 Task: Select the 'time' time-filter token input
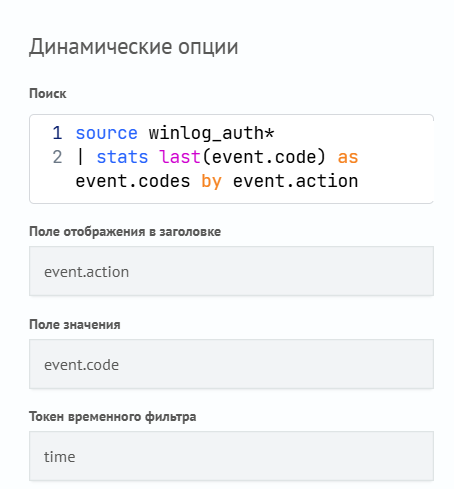click(x=231, y=456)
